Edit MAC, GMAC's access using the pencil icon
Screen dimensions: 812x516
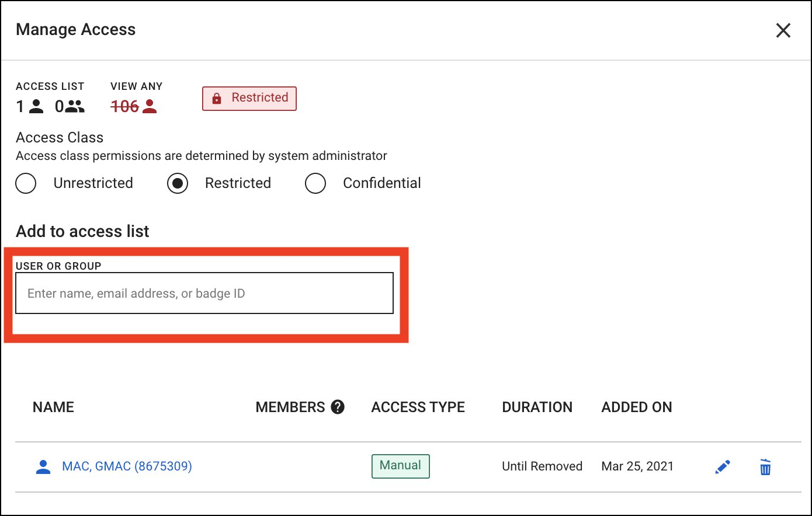pyautogui.click(x=722, y=466)
